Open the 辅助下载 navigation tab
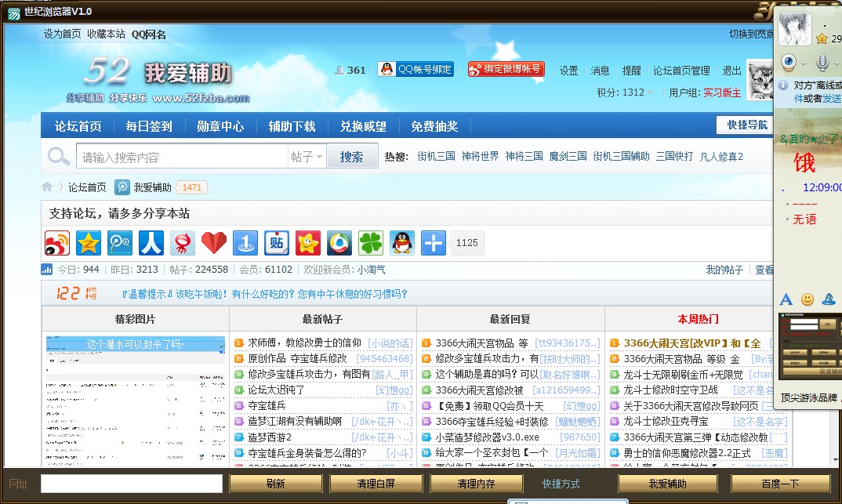 292,126
